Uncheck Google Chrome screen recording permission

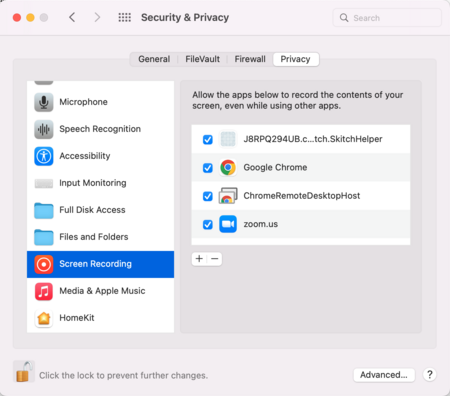208,168
